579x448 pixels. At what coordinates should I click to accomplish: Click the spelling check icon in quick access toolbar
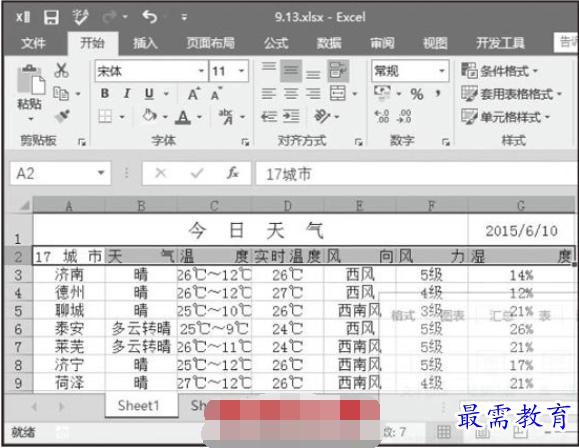(80, 17)
